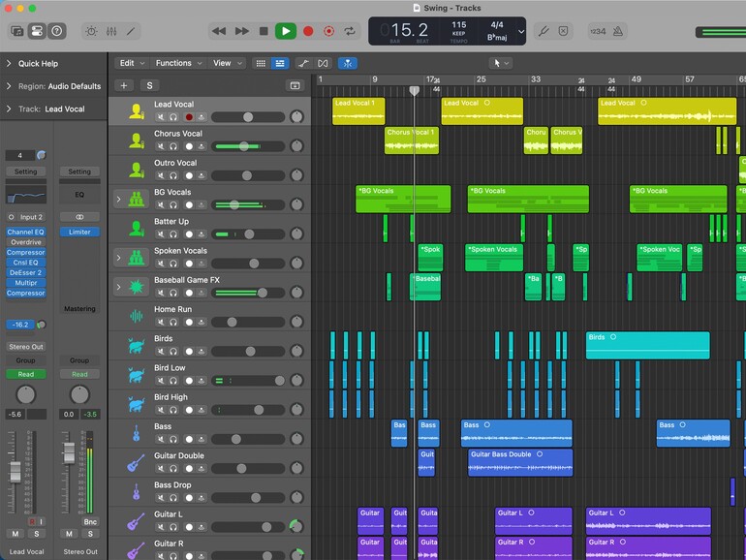Adjust the Bass track volume slider

click(248, 439)
